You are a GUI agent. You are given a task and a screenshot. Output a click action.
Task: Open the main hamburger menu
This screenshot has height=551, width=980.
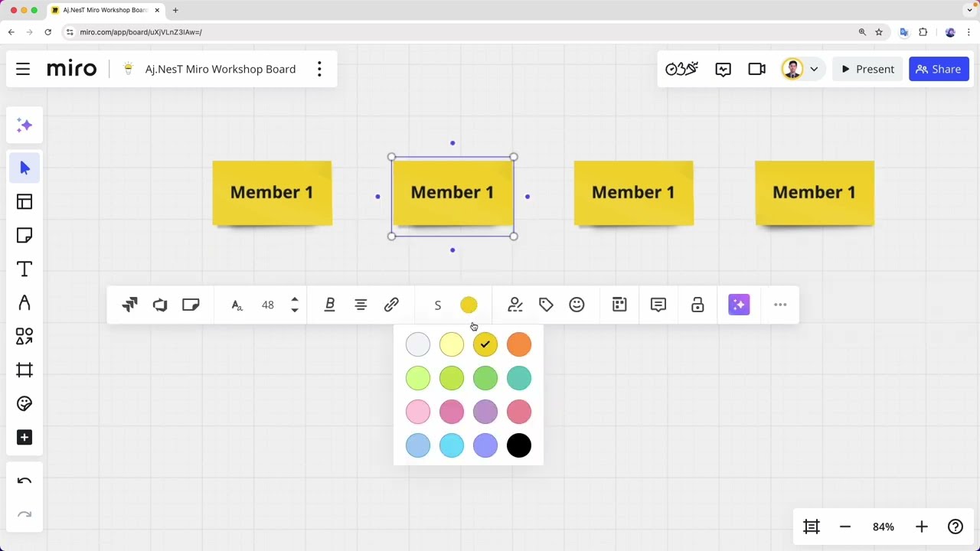23,69
